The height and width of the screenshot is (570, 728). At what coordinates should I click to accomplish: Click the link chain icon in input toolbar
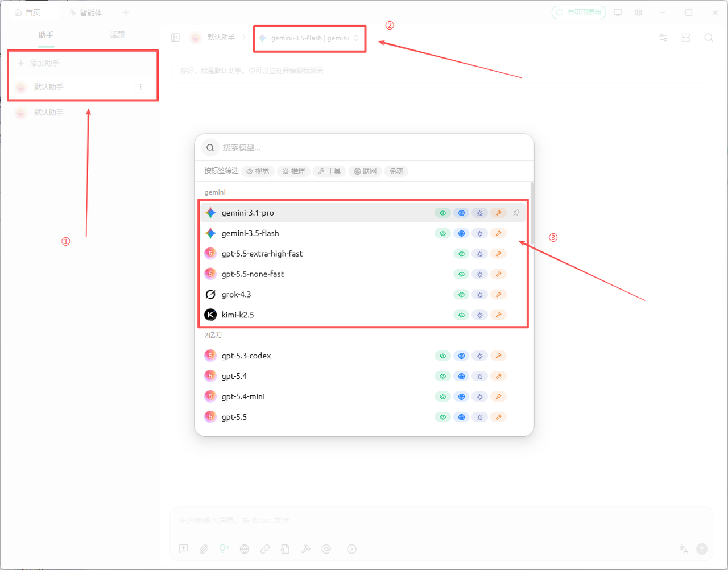coord(265,549)
